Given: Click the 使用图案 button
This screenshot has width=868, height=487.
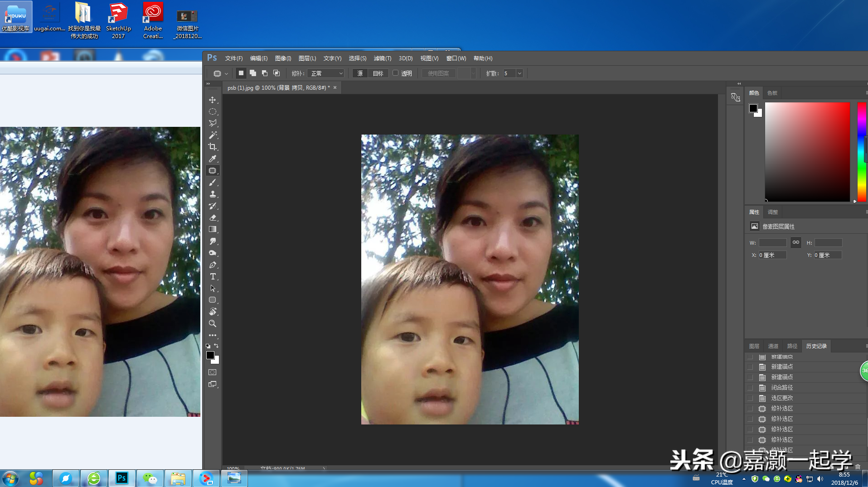Looking at the screenshot, I should pyautogui.click(x=438, y=73).
